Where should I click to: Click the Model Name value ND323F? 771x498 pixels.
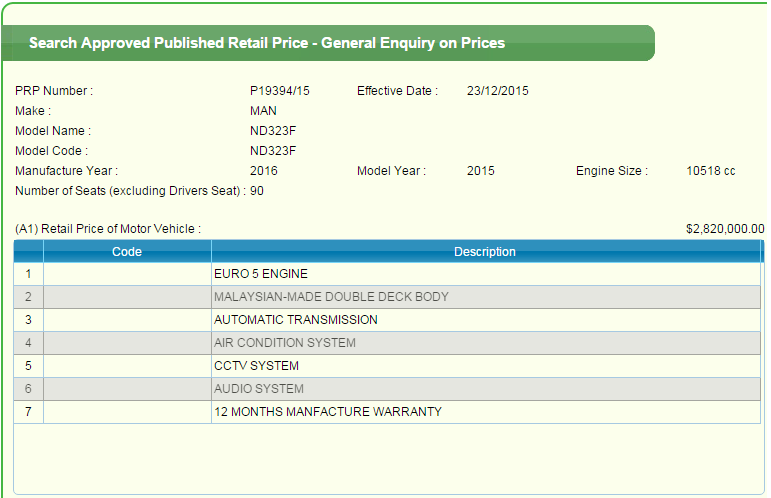[x=273, y=131]
